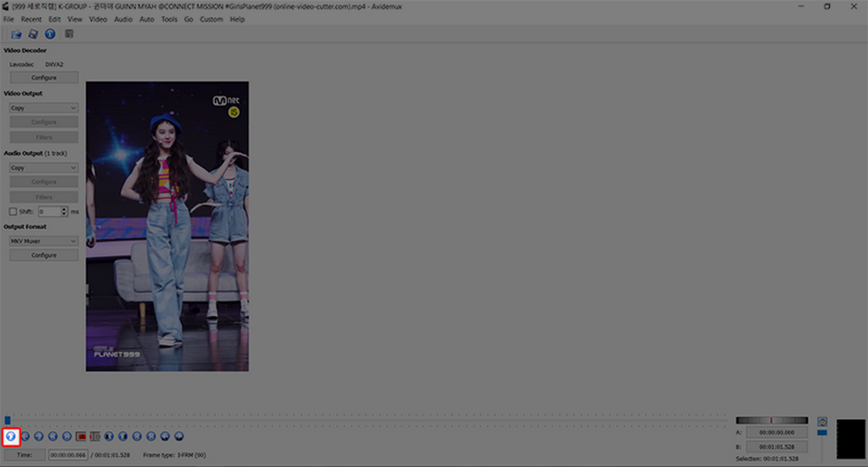Viewport: 868px width, 467px height.
Task: Click the vertical volume slider handle
Action: [822, 433]
